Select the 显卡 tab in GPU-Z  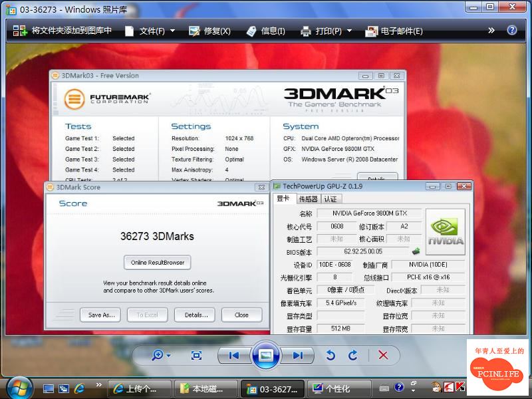coord(284,198)
